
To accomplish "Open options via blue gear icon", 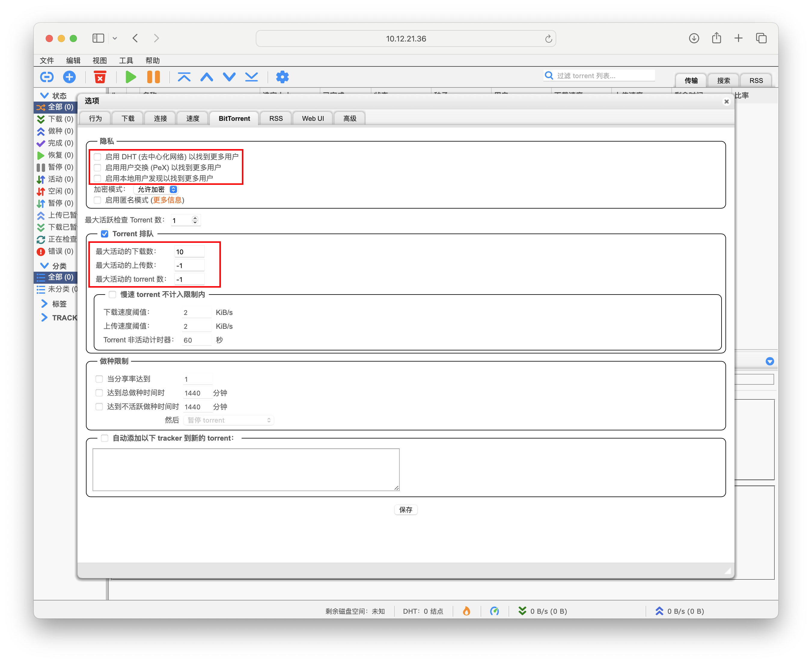I will tap(282, 77).
